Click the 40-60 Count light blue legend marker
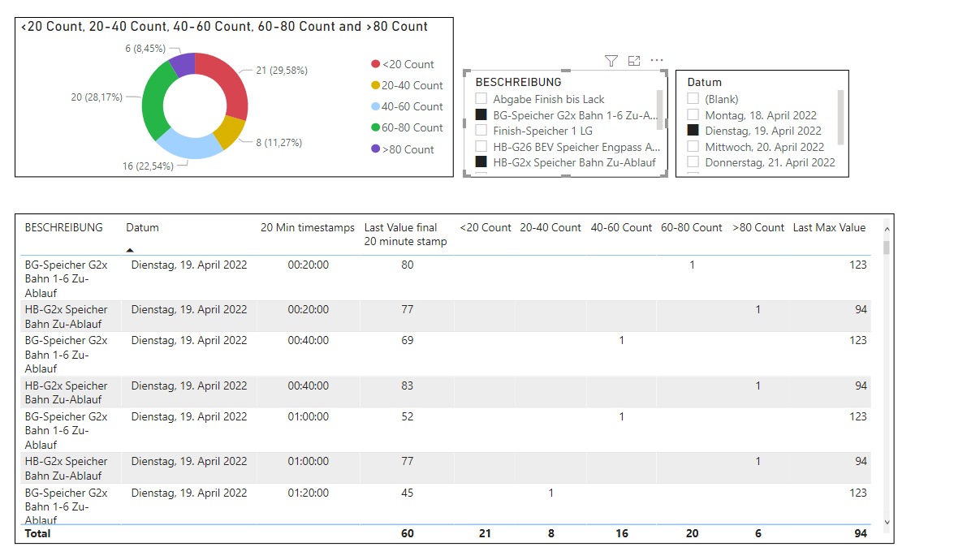 (375, 106)
